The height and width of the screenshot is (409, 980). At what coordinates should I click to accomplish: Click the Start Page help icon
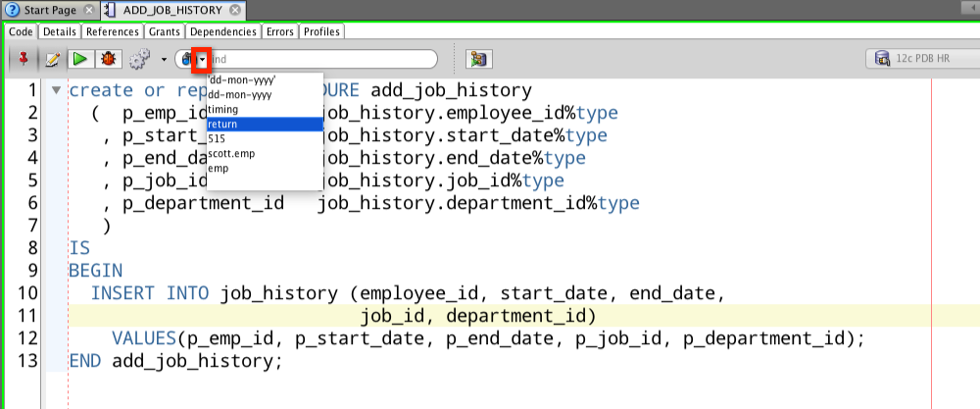tap(13, 10)
